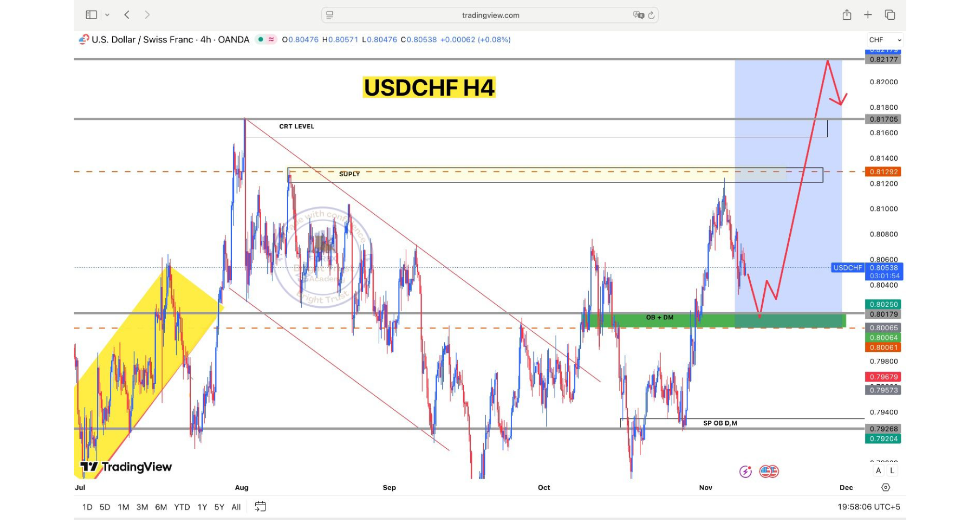Screen dimensions: 980x520
Task: Select the YTD time range
Action: 182,507
